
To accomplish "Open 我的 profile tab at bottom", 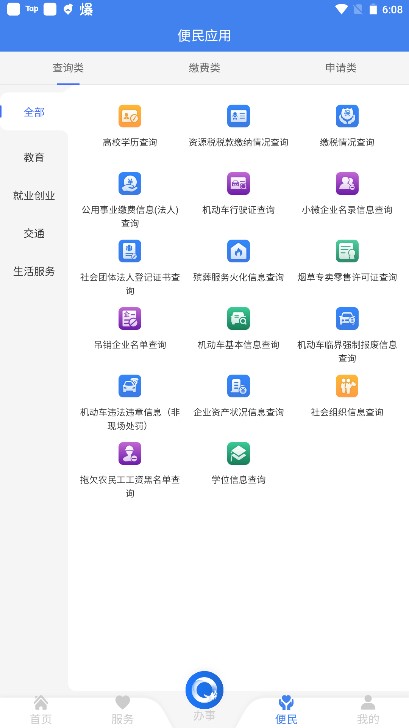I will [x=368, y=710].
